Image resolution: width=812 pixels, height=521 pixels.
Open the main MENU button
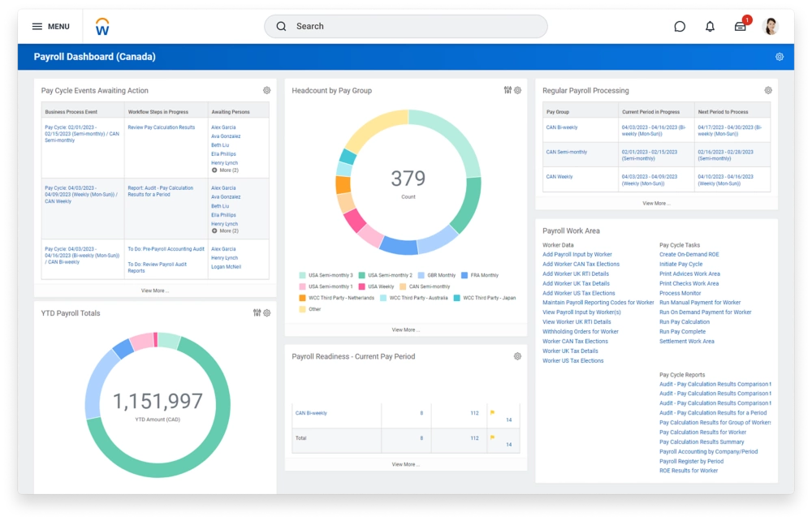click(50, 27)
